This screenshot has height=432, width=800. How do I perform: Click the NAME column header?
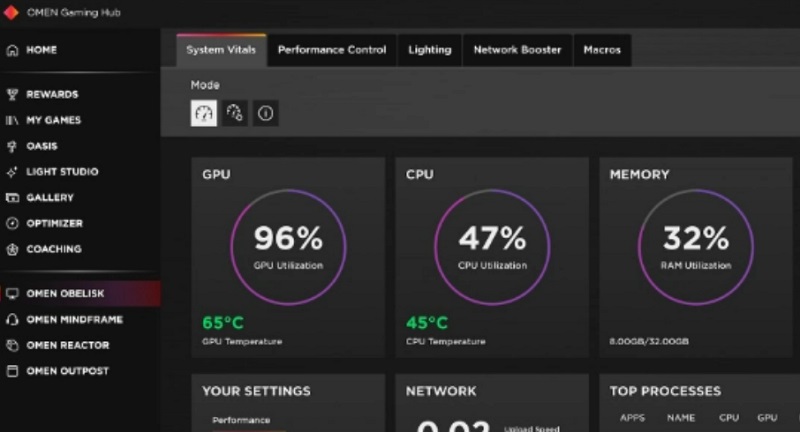(x=681, y=418)
